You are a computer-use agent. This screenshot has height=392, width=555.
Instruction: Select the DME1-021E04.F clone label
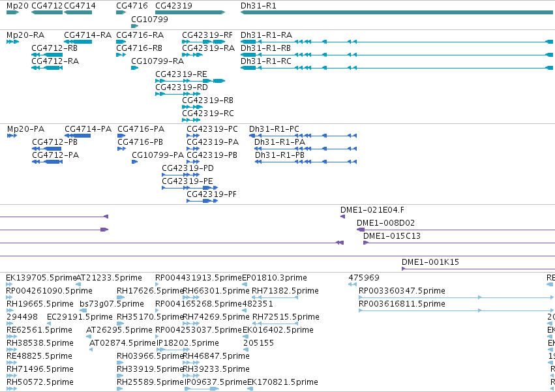[x=372, y=210]
